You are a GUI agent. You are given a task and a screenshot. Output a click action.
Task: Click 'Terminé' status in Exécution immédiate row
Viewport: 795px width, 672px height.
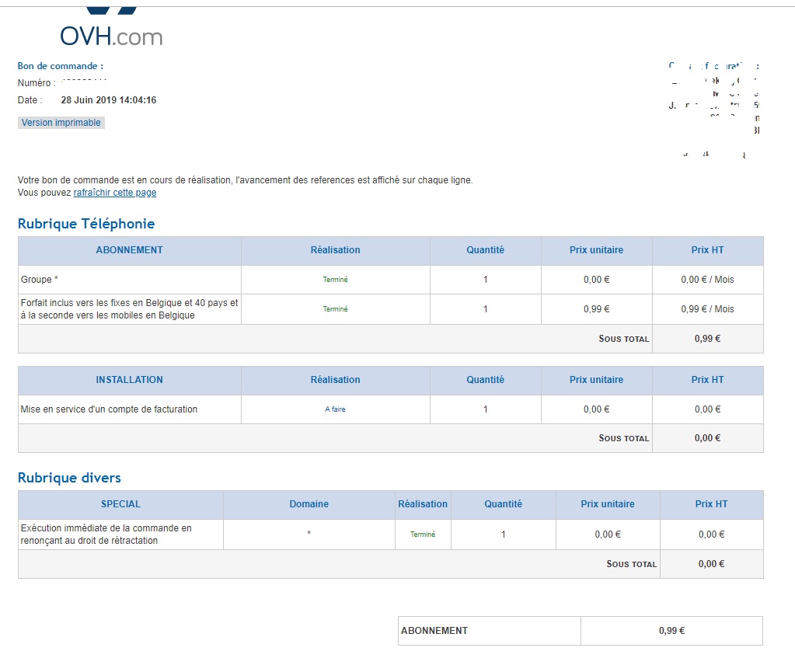pos(423,534)
